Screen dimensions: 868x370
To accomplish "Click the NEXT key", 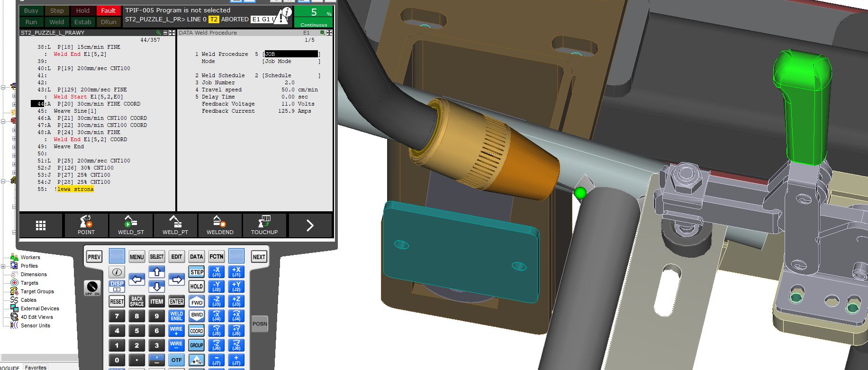I will pyautogui.click(x=259, y=257).
